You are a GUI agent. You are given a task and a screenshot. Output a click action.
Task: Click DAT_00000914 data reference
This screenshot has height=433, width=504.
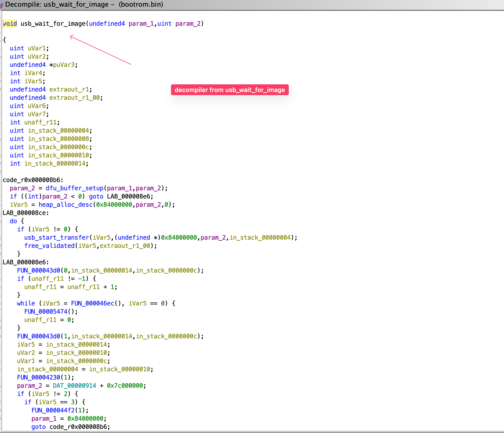pos(74,386)
